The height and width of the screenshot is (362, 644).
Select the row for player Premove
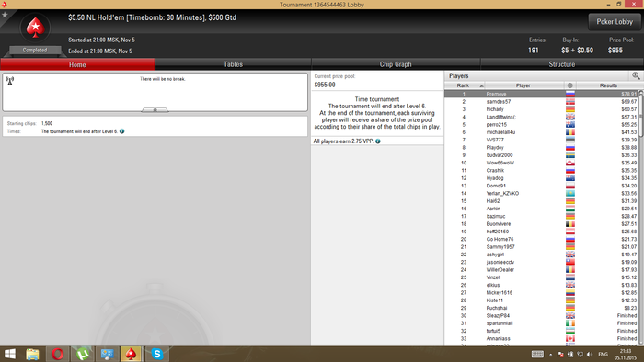[541, 94]
